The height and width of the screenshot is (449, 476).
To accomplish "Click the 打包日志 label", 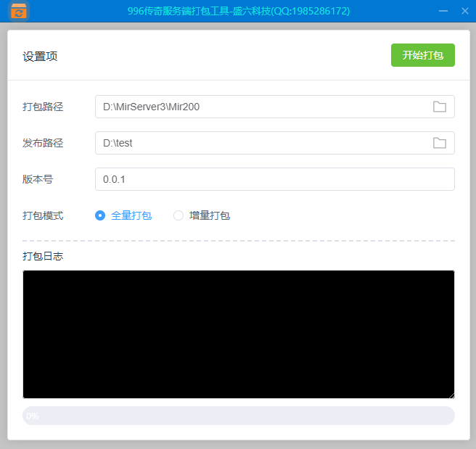I will [x=43, y=256].
